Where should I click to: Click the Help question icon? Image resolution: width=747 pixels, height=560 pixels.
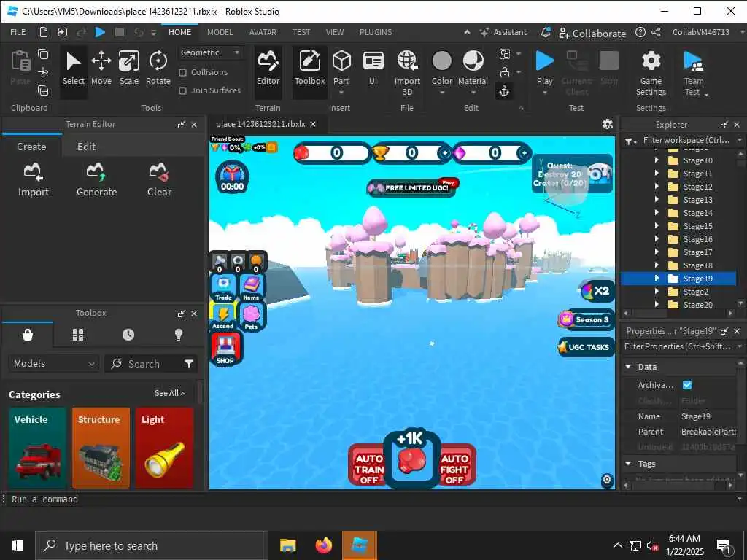pyautogui.click(x=640, y=32)
